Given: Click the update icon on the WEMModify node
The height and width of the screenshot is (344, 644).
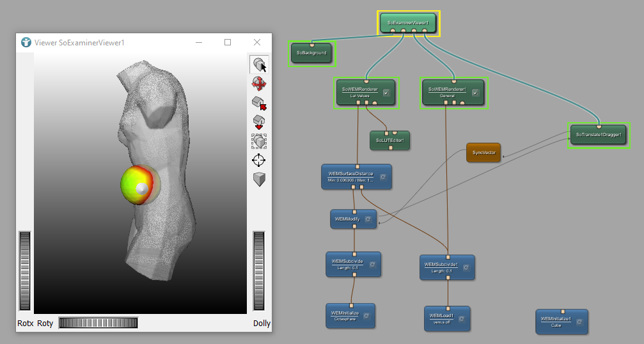Looking at the screenshot, I should click(368, 219).
